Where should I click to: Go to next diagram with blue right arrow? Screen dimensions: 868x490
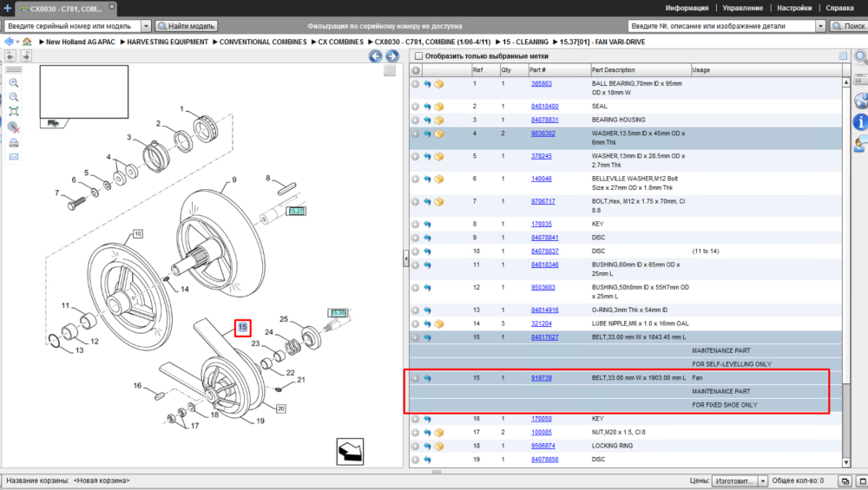point(392,56)
